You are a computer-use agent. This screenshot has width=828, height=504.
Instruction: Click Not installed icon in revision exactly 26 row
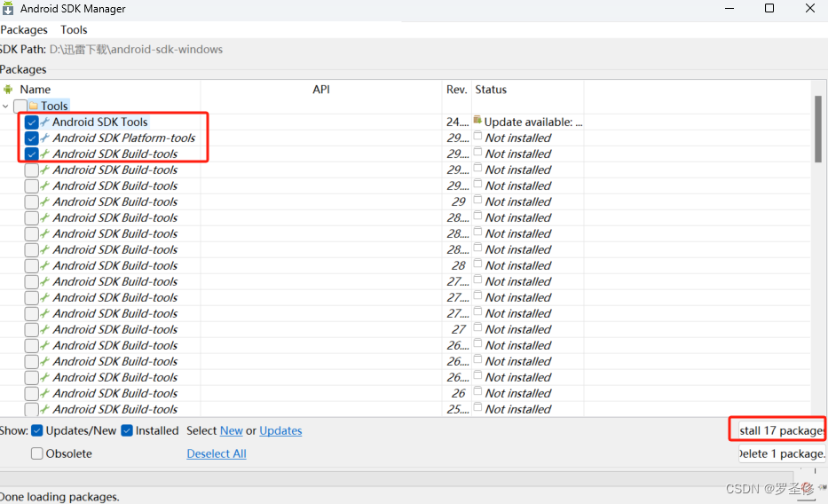[477, 391]
